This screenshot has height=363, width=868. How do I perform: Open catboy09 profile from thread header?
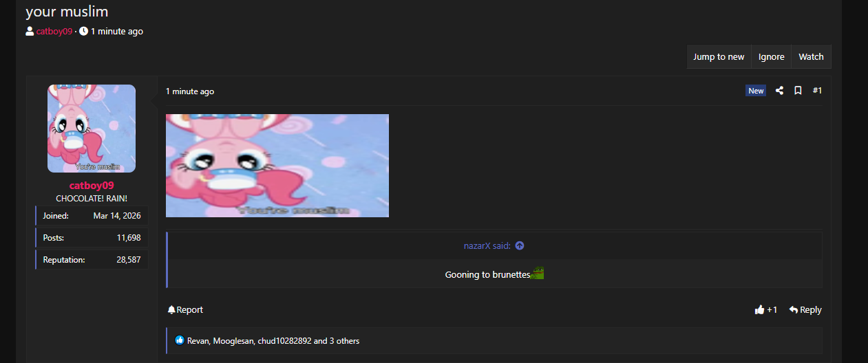coord(54,32)
